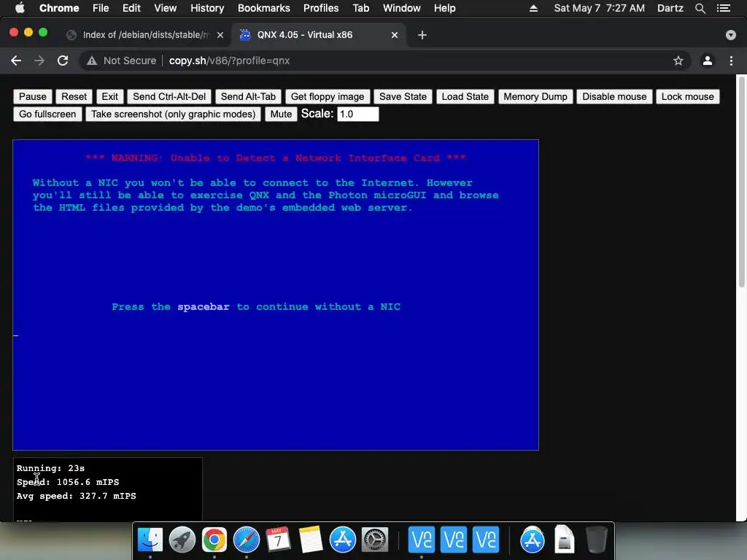Click the browser back arrow
The image size is (747, 560).
pyautogui.click(x=16, y=61)
